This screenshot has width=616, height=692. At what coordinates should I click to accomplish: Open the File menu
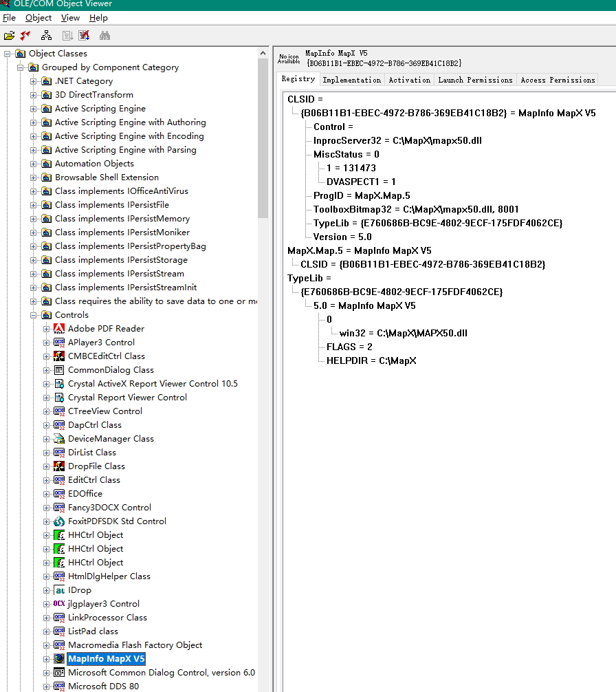9,18
